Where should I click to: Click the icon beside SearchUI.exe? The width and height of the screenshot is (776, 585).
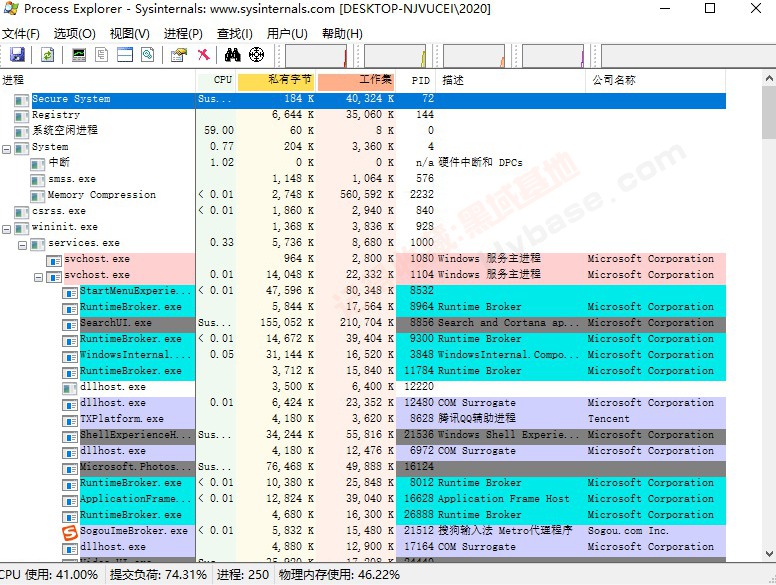(70, 325)
